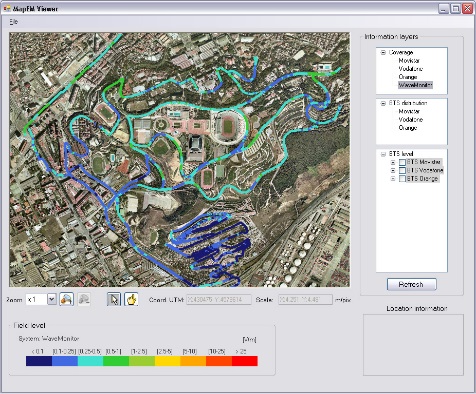Click the MapFM Viewer title bar icon
Image resolution: width=476 pixels, height=394 pixels.
(x=7, y=8)
